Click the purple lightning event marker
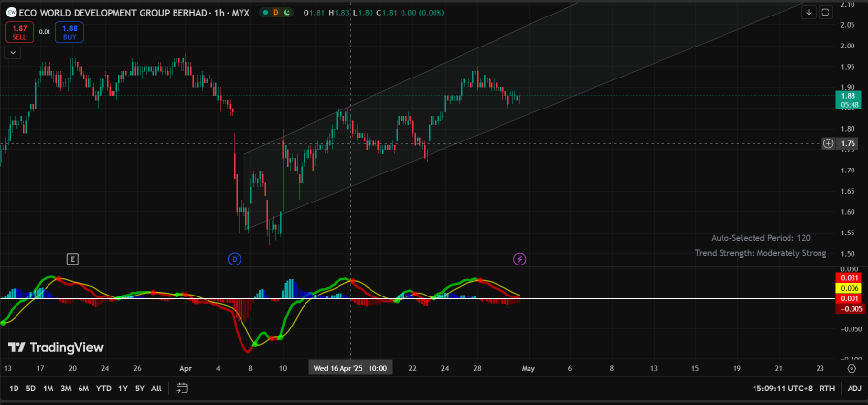 coord(519,259)
